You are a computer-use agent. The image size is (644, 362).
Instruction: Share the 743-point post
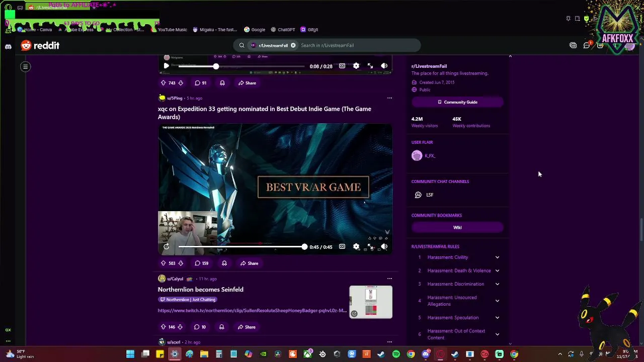tap(247, 83)
